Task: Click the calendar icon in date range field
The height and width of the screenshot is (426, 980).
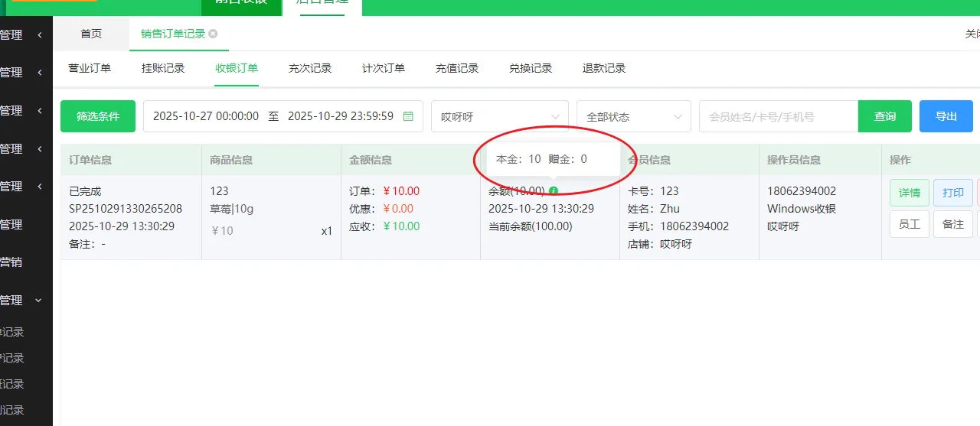Action: coord(408,116)
